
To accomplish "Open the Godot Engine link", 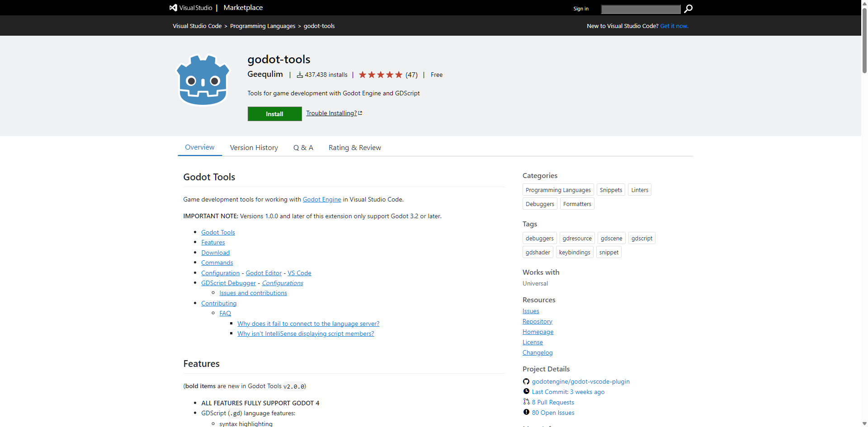I will (x=322, y=199).
